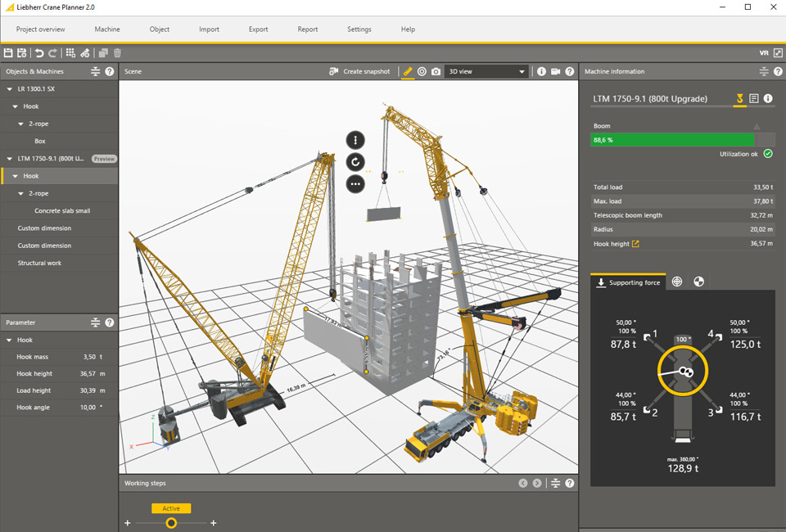This screenshot has width=786, height=532.
Task: Switch to the Supporting force tab
Action: coord(628,282)
